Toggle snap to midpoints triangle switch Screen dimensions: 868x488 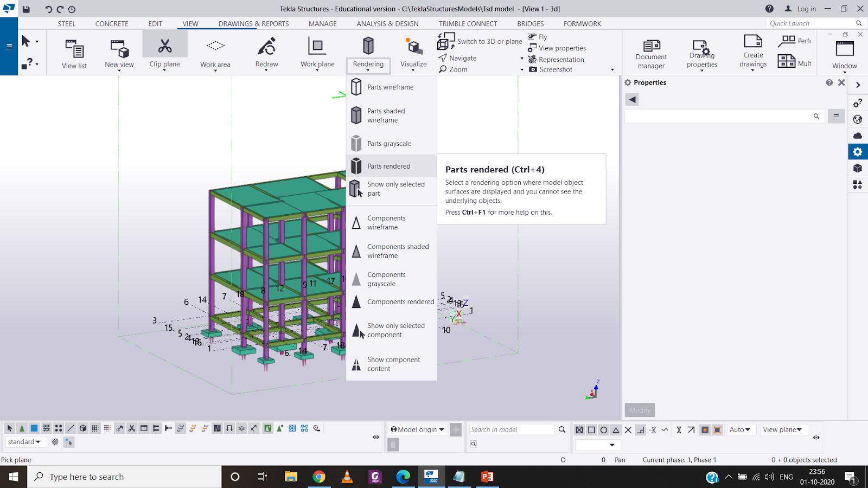click(616, 430)
